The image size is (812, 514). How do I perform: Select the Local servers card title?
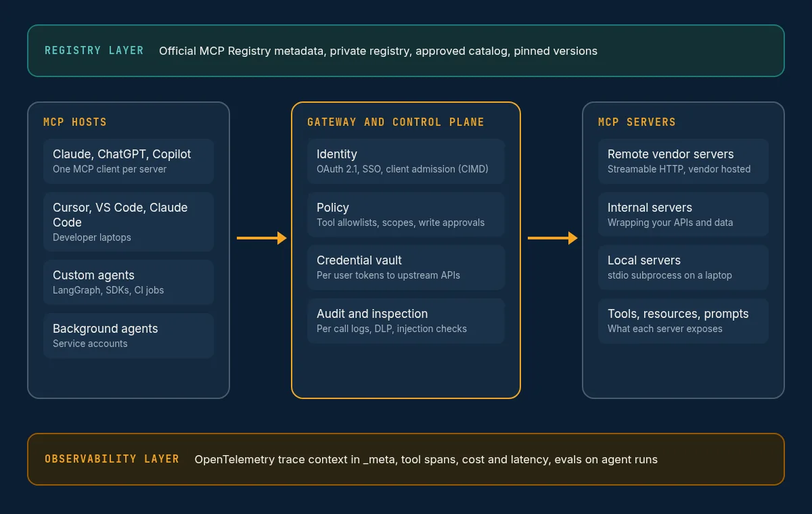point(644,260)
